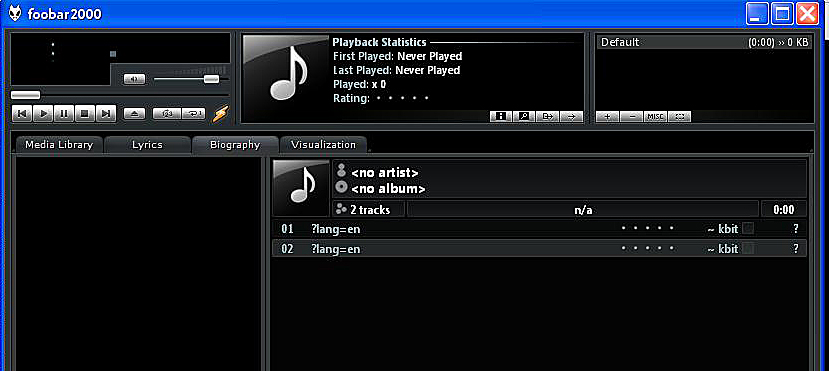Close the foobar2000 window
829x371 pixels.
pyautogui.click(x=807, y=13)
